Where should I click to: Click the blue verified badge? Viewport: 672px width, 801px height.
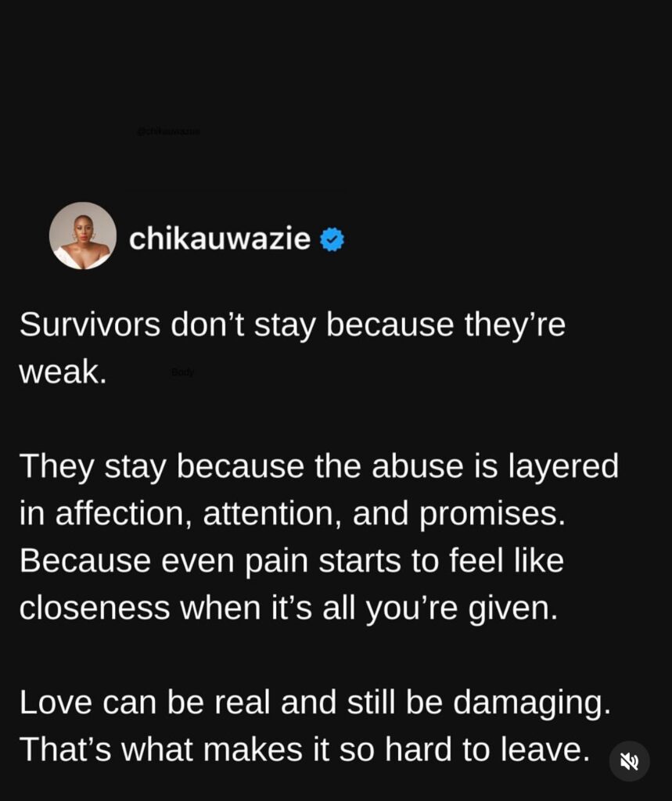click(x=332, y=239)
